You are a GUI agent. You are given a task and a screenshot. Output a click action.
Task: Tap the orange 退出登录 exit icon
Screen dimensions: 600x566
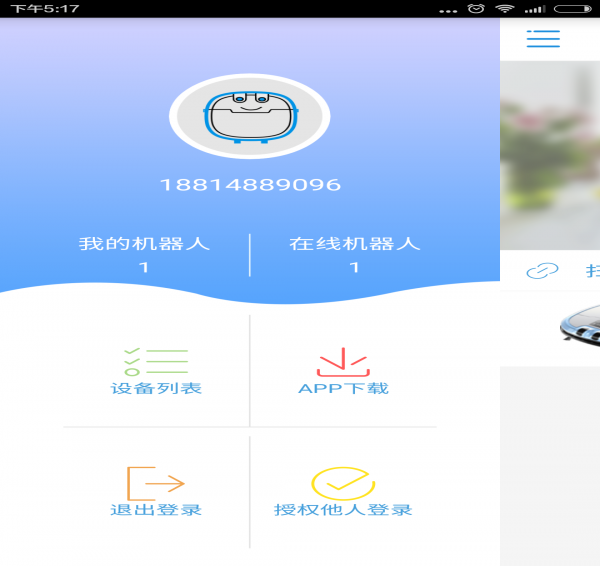(156, 483)
